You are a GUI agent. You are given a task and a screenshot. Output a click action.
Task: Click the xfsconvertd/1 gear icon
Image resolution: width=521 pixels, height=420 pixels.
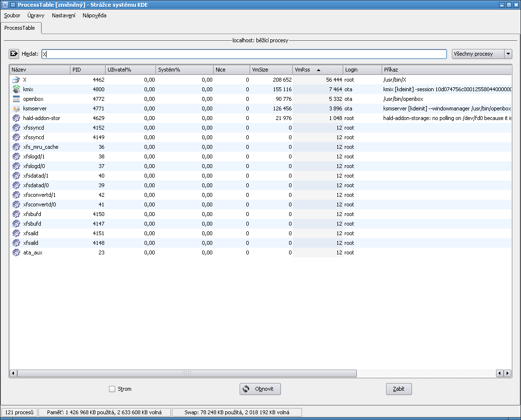tap(16, 195)
